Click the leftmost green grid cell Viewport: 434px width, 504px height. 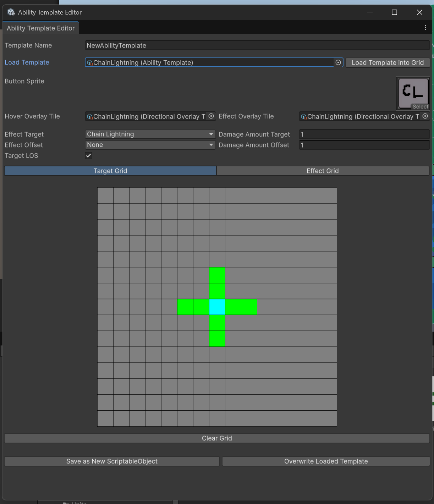(x=185, y=307)
